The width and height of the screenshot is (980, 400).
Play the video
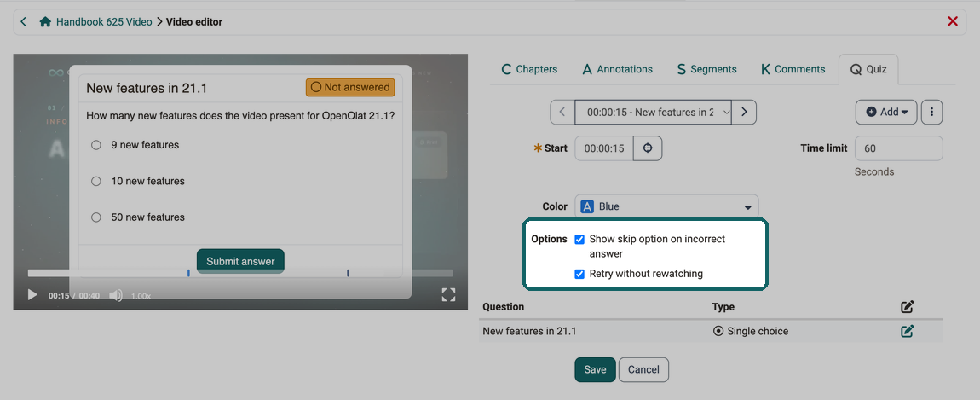[32, 295]
